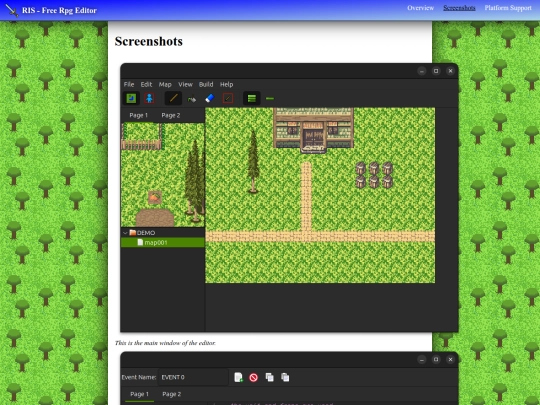Screen dimensions: 540x405
Task: Click the new page icon in event window
Action: click(x=238, y=377)
